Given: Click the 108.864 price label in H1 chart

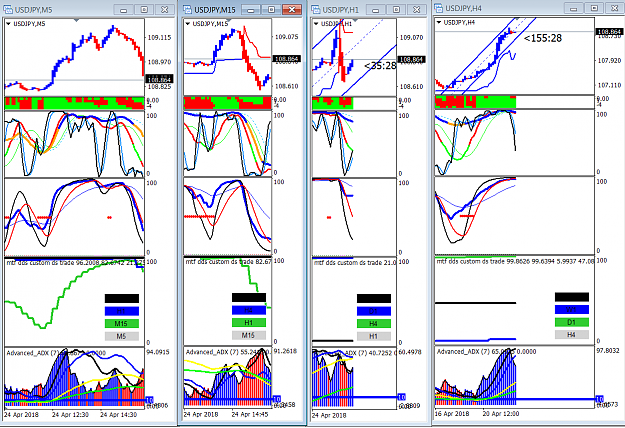Looking at the screenshot, I should coord(412,59).
